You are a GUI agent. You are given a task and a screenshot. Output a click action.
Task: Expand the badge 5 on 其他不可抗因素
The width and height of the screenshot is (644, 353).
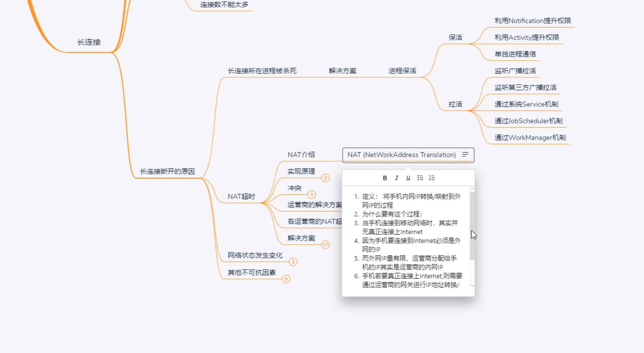287,278
